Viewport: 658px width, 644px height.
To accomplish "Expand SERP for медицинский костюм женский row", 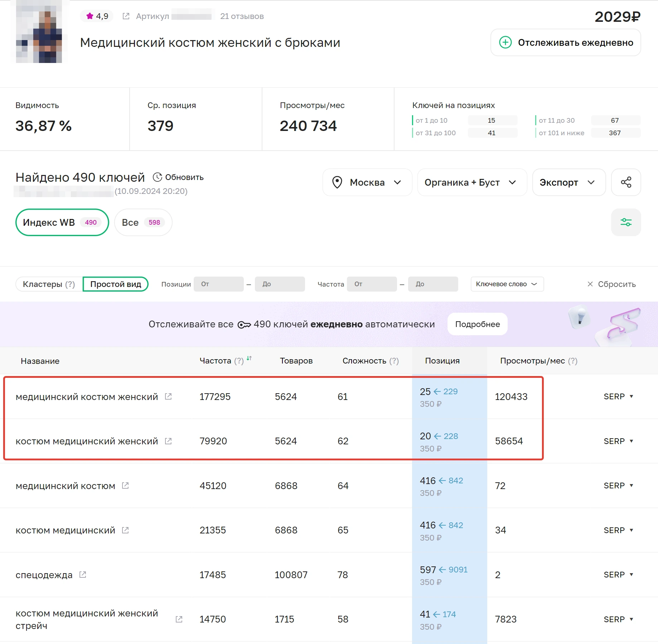I will pyautogui.click(x=619, y=396).
